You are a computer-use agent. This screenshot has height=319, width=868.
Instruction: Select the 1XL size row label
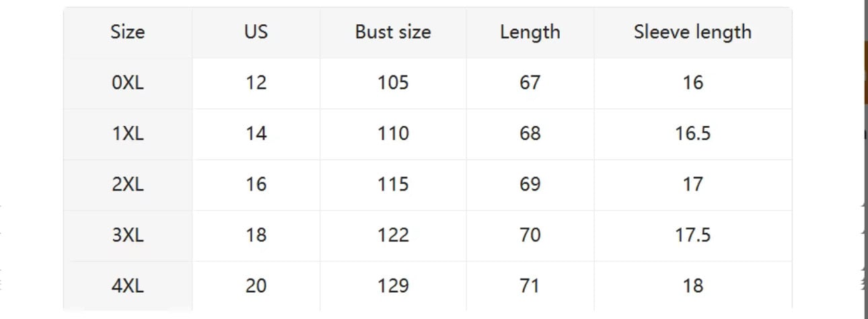pos(128,133)
